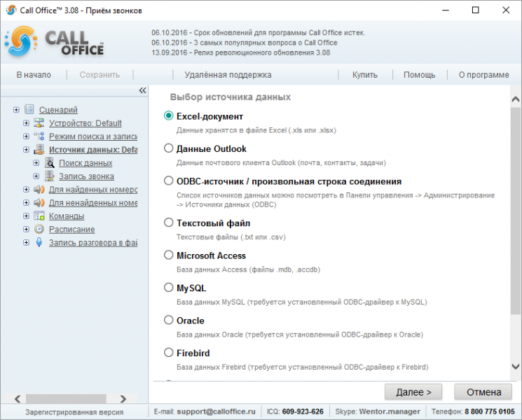Open Удалённая поддержка
522x420 pixels.
pos(228,75)
